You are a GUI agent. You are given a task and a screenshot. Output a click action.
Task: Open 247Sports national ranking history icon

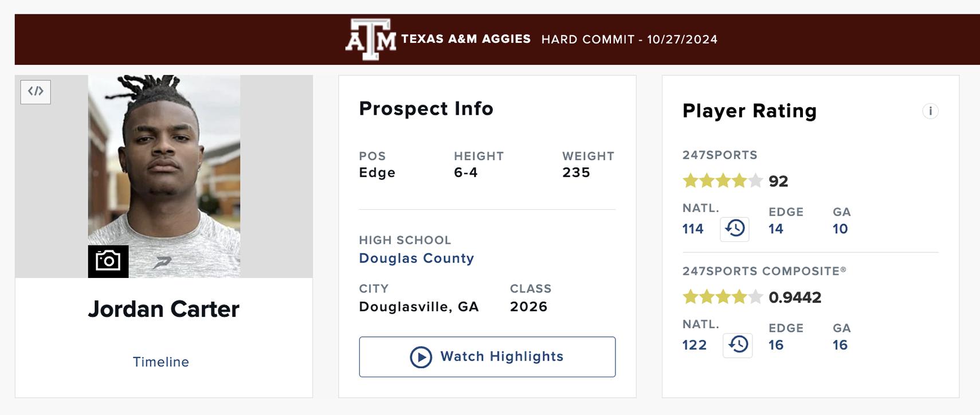[735, 229]
